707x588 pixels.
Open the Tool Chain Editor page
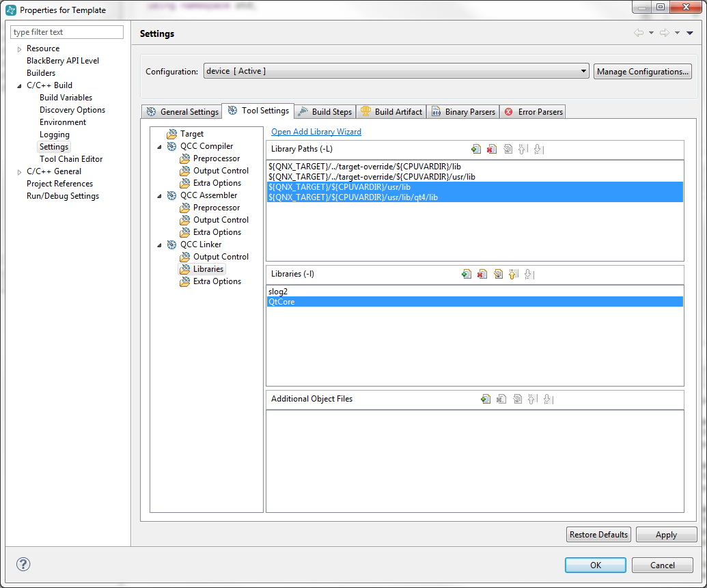[71, 159]
